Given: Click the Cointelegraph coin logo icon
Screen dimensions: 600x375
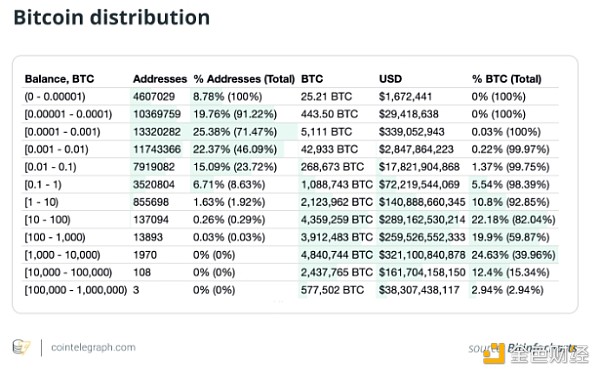Looking at the screenshot, I should pos(21,347).
